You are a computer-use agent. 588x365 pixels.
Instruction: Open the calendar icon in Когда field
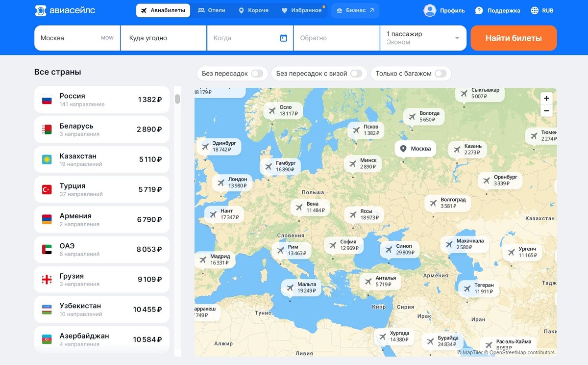283,38
